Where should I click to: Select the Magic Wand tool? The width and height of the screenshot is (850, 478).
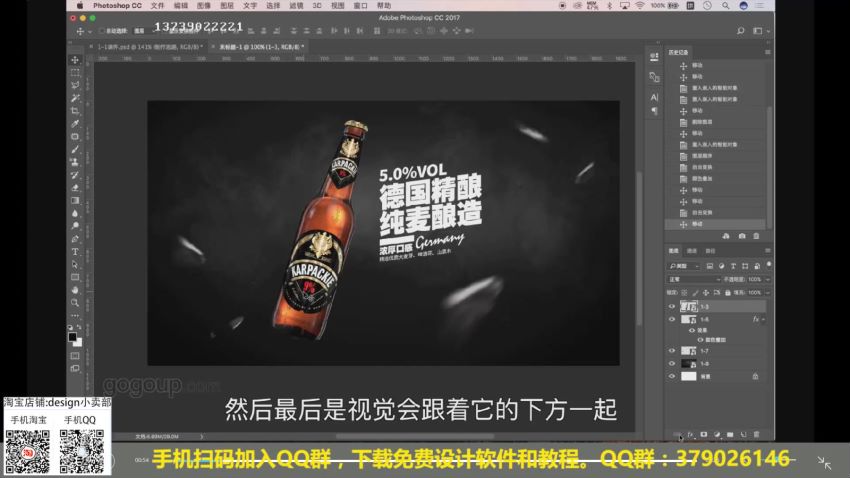pyautogui.click(x=75, y=98)
